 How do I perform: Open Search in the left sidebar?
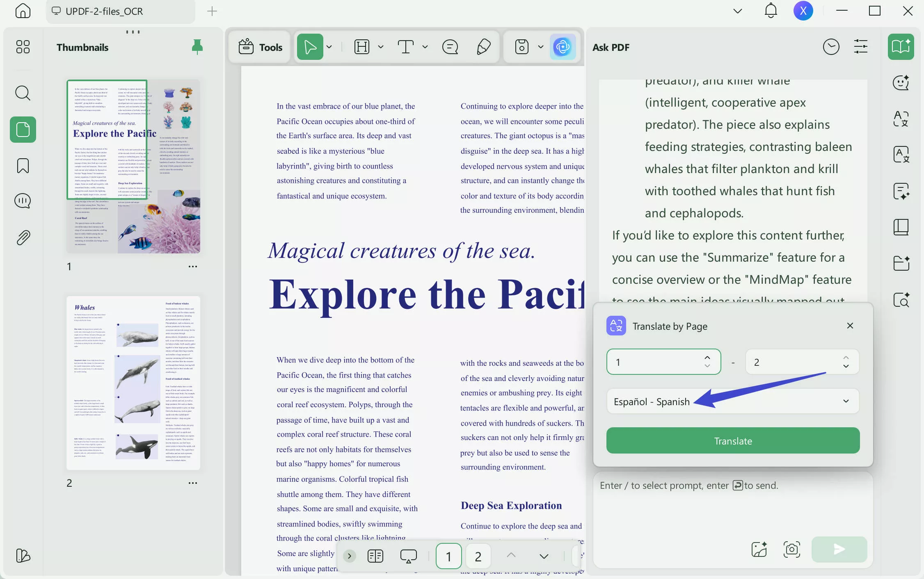(x=23, y=93)
